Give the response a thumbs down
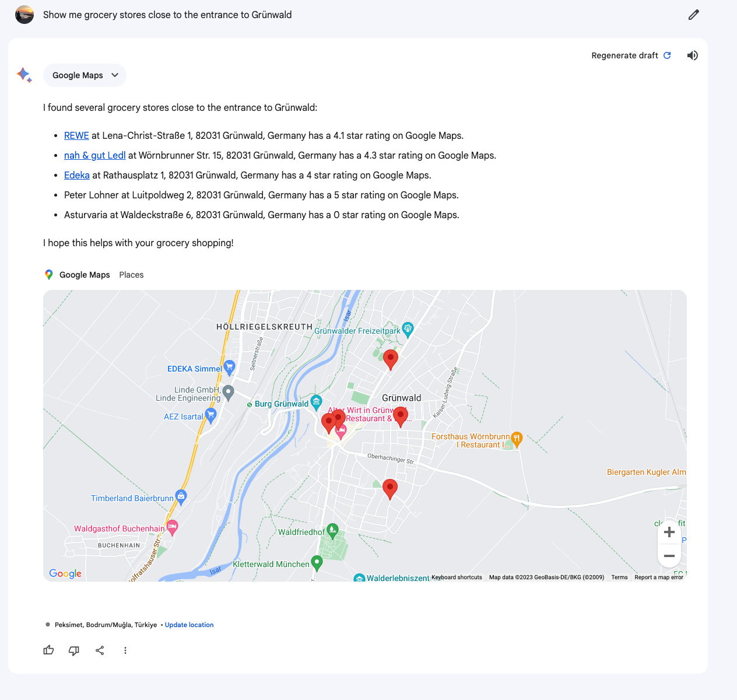The image size is (737, 700). (74, 650)
